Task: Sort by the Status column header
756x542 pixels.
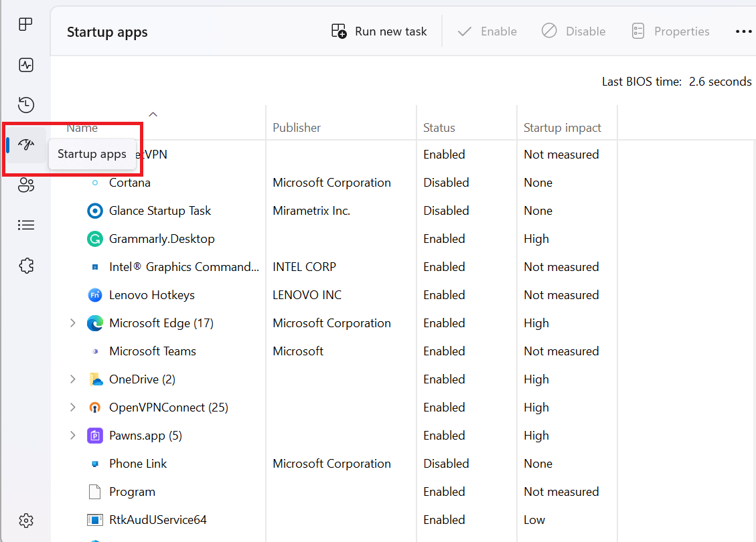Action: [439, 128]
